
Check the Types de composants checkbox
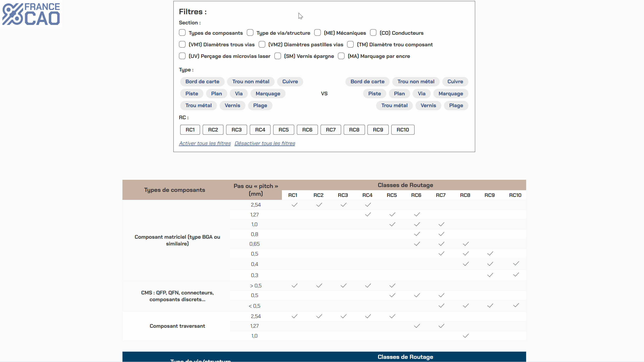point(182,33)
